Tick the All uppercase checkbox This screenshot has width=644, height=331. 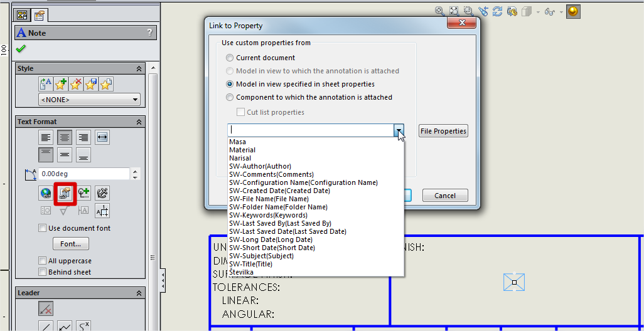point(43,261)
